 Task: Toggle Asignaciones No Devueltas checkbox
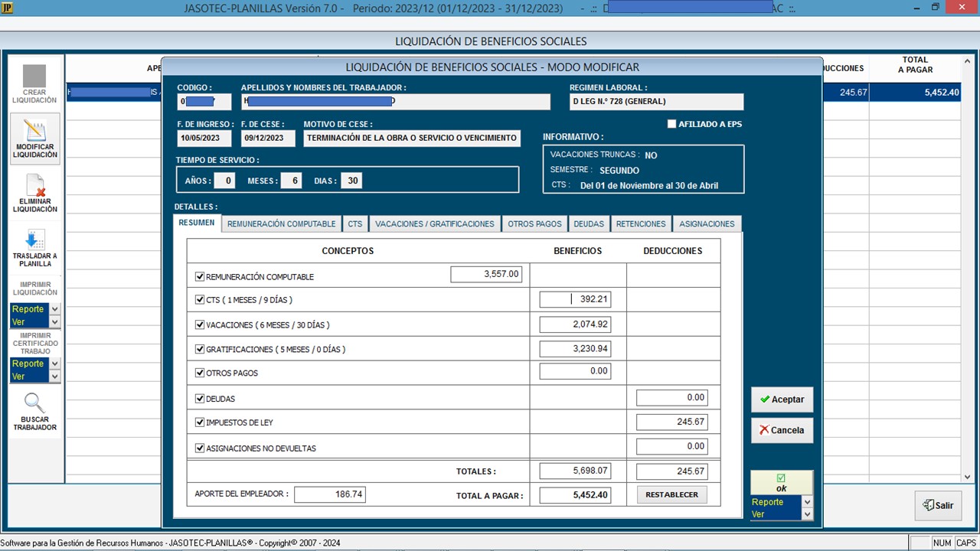coord(200,448)
